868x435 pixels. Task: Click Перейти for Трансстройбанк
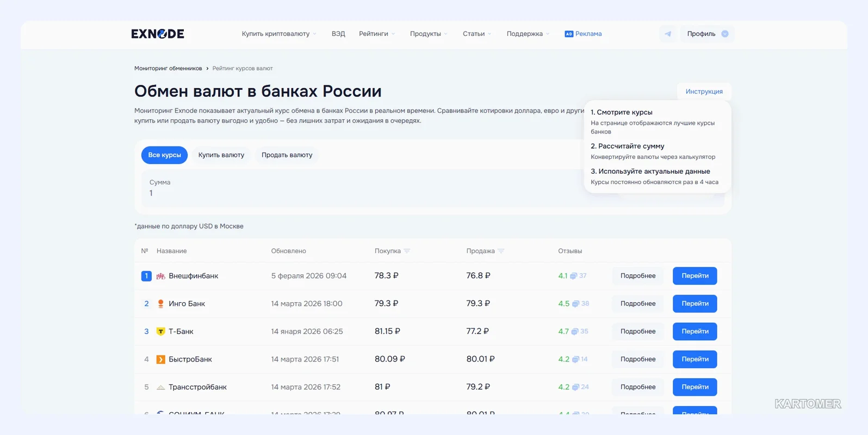[695, 387]
